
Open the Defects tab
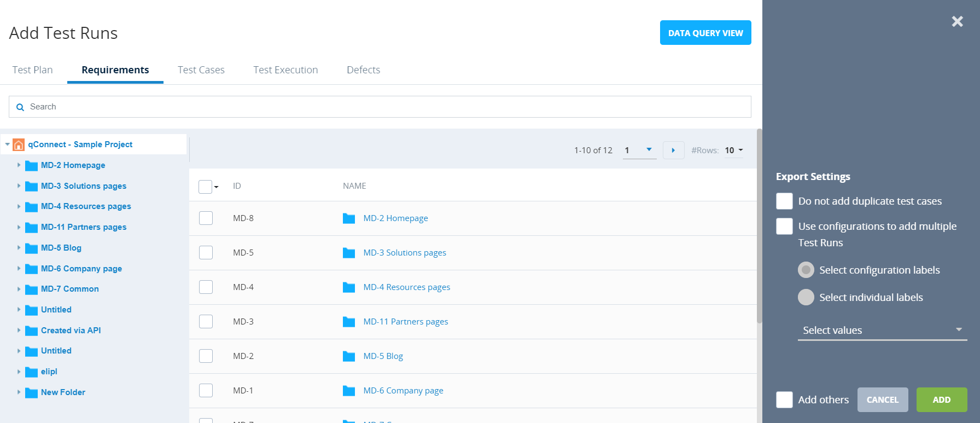tap(363, 70)
